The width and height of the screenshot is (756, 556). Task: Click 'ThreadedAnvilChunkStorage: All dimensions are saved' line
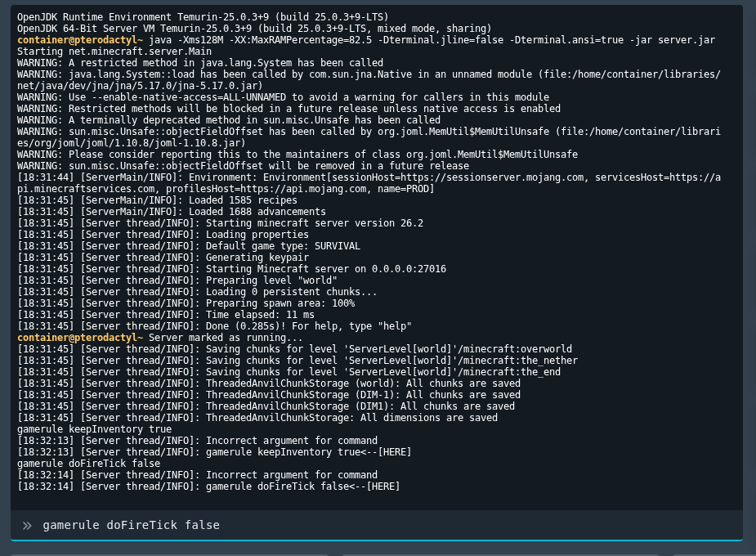257,418
